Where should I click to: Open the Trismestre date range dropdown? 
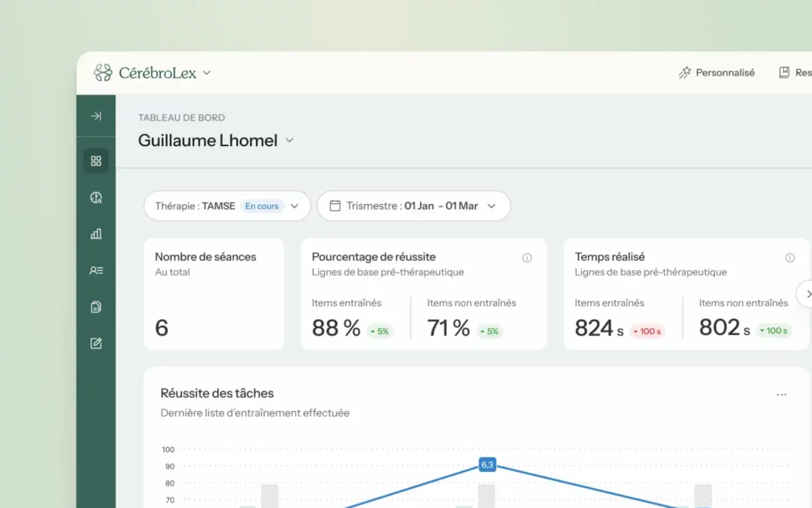pos(414,205)
